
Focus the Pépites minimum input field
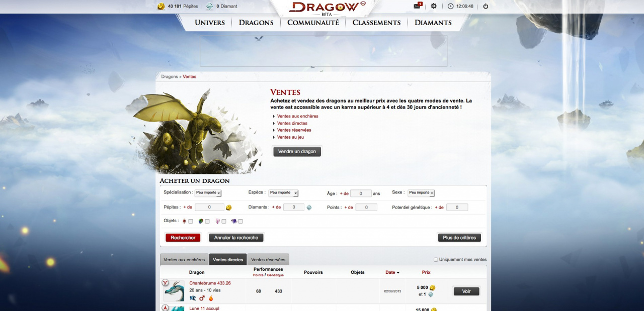click(x=209, y=208)
